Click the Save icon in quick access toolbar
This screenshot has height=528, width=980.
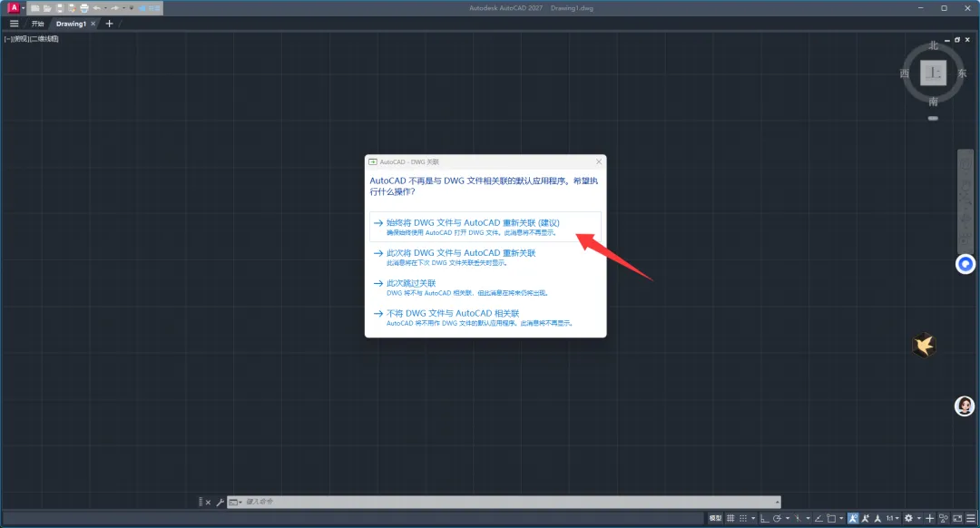pos(59,8)
